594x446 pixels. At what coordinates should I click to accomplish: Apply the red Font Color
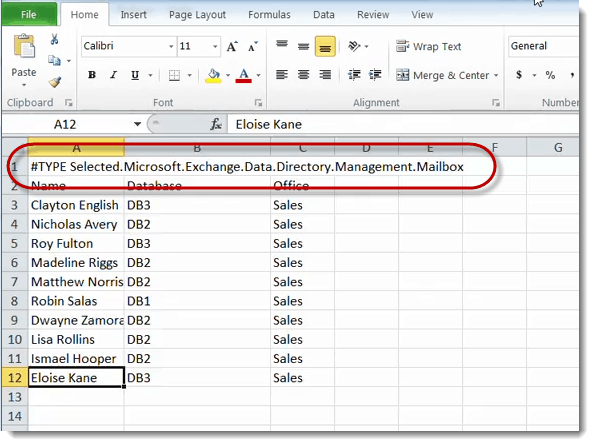244,75
